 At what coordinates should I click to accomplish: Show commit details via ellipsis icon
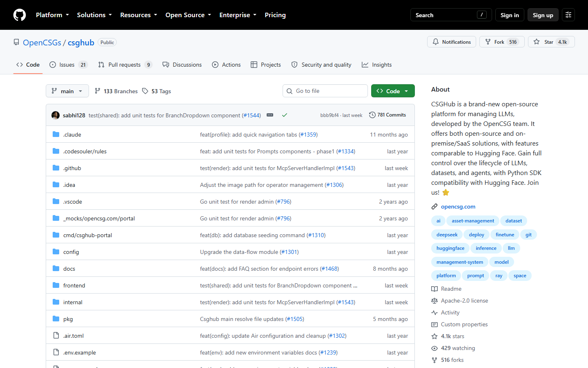[x=270, y=115]
